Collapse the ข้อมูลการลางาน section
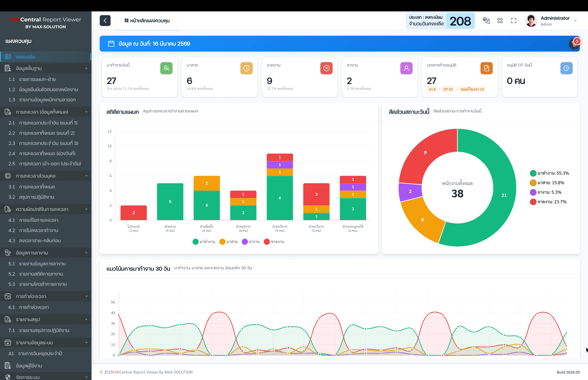This screenshot has height=380, width=588. point(86,253)
